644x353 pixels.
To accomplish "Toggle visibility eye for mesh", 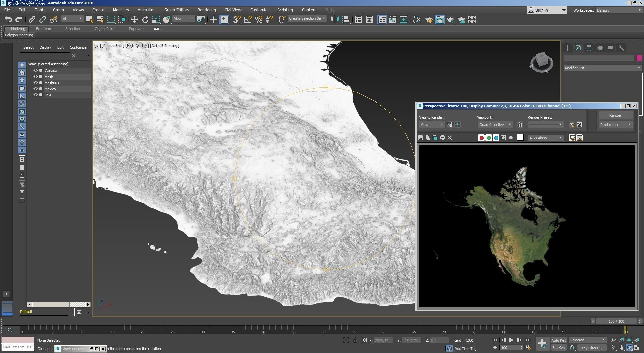I will pos(35,77).
